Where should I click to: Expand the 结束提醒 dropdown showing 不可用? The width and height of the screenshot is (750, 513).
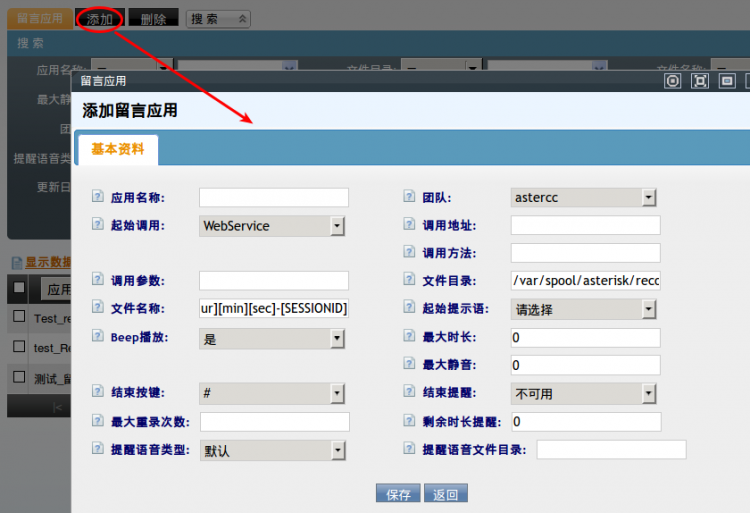[583, 394]
